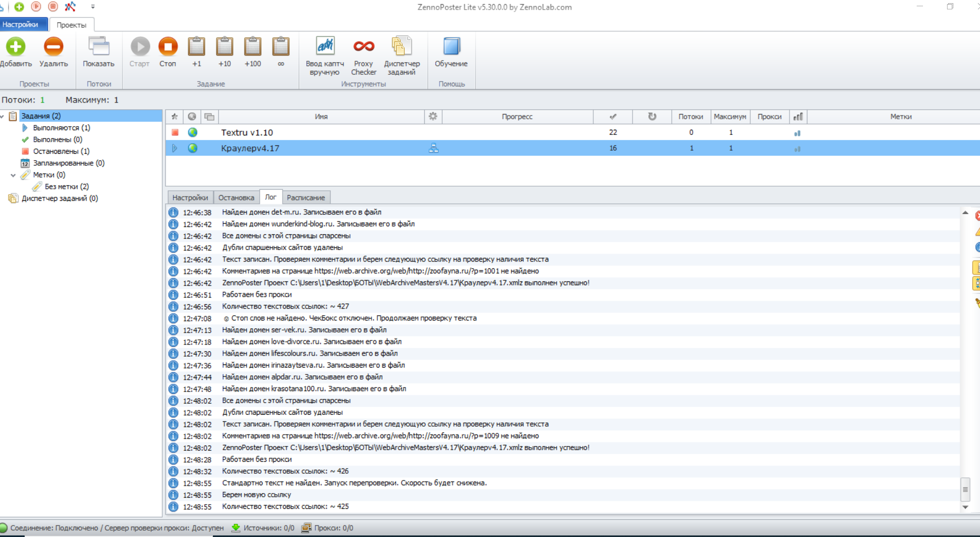Switch to the Остановка tab

tap(236, 198)
